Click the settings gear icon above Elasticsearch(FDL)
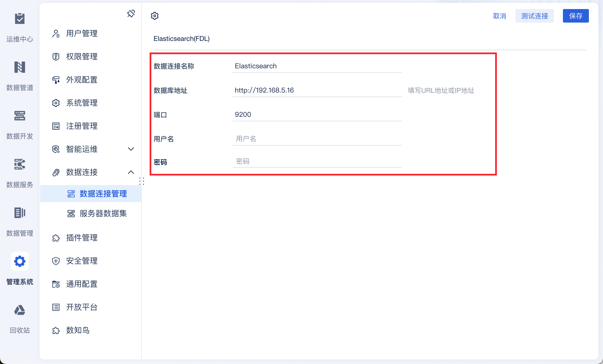Image resolution: width=603 pixels, height=364 pixels. pos(155,16)
